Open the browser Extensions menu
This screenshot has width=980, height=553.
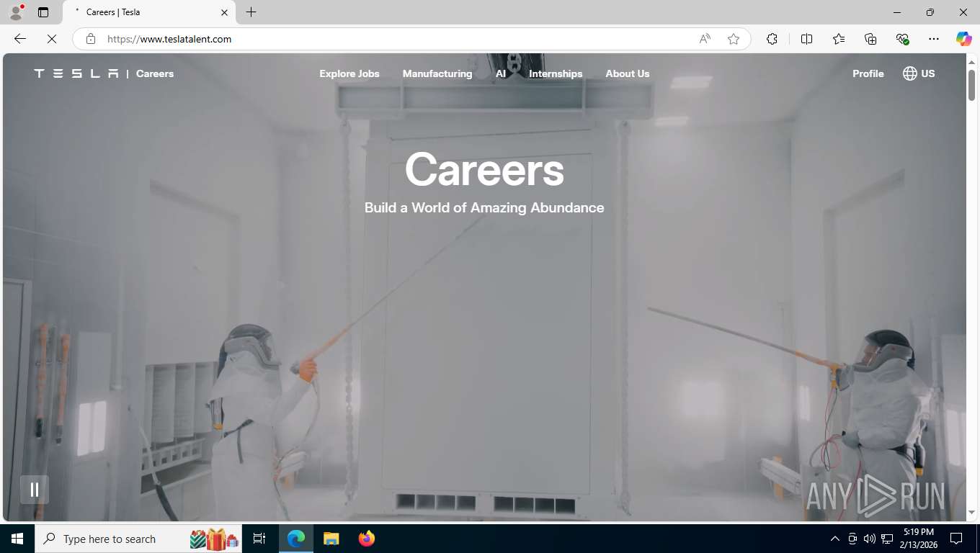pyautogui.click(x=772, y=39)
